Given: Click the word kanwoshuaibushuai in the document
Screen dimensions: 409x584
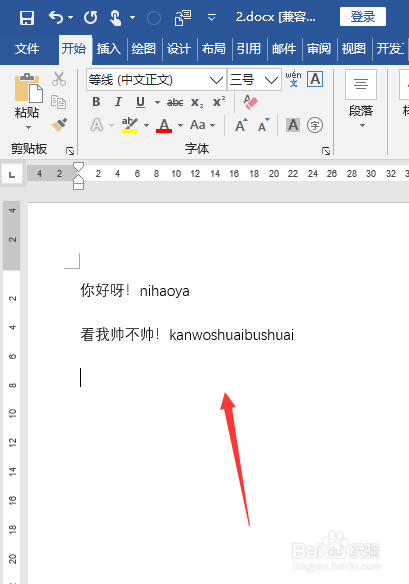Looking at the screenshot, I should [x=231, y=335].
